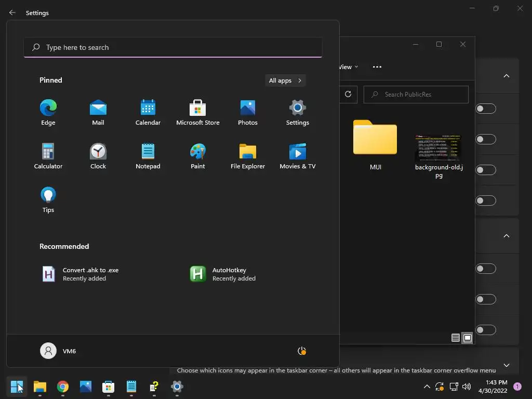Launch Notepad from pinned apps
Image resolution: width=532 pixels, height=399 pixels.
[x=148, y=156]
